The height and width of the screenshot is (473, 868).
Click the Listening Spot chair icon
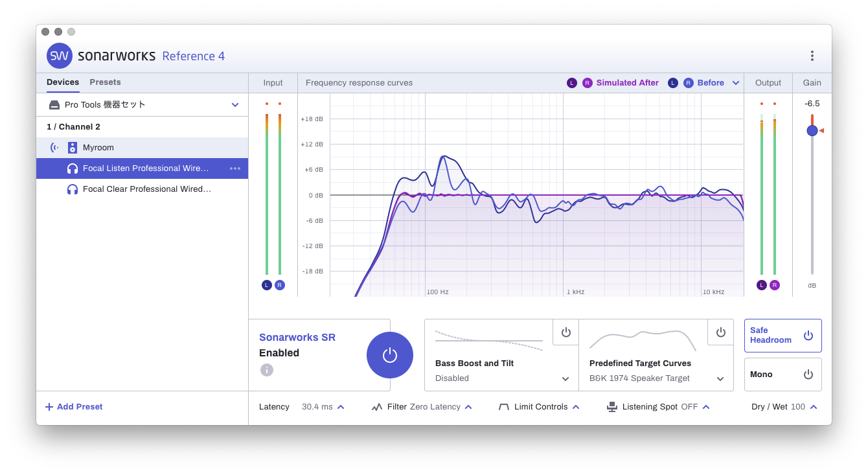[x=612, y=407]
